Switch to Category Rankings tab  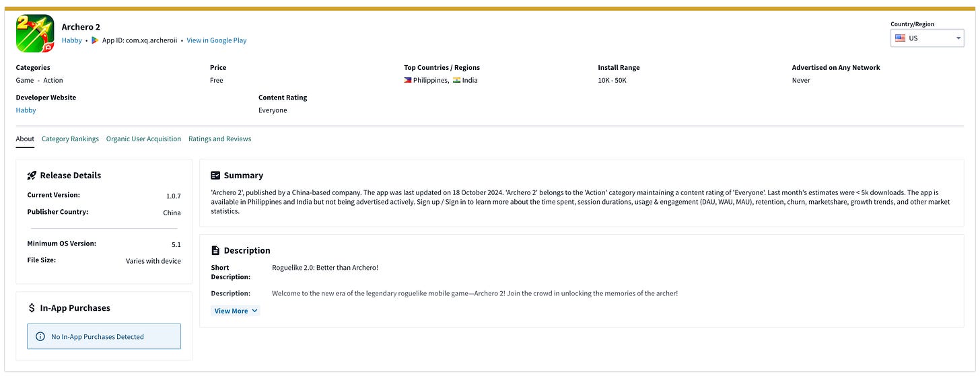click(70, 139)
